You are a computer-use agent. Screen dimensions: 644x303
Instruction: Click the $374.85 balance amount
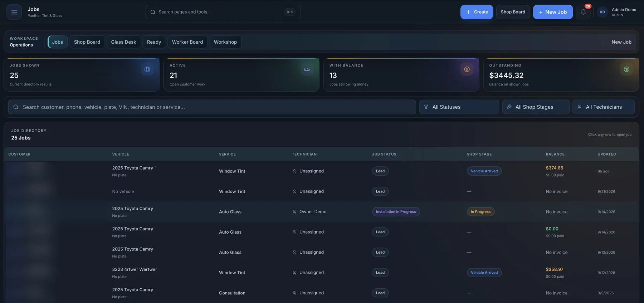click(x=554, y=168)
